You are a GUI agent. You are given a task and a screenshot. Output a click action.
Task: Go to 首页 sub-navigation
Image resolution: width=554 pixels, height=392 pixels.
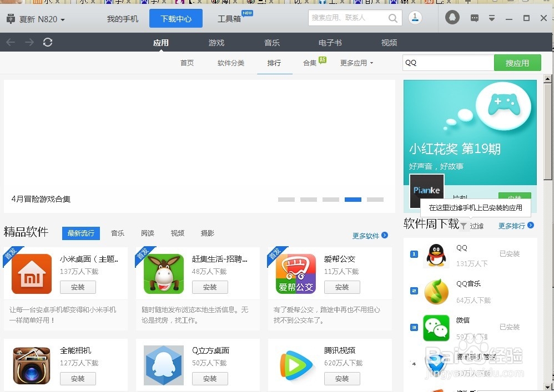tap(187, 63)
